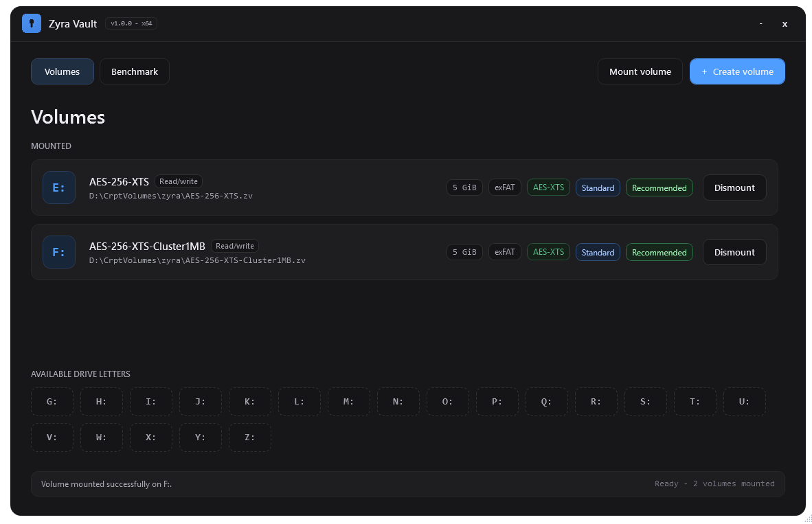This screenshot has width=812, height=524.
Task: Pick available drive letter G:
Action: pyautogui.click(x=52, y=402)
